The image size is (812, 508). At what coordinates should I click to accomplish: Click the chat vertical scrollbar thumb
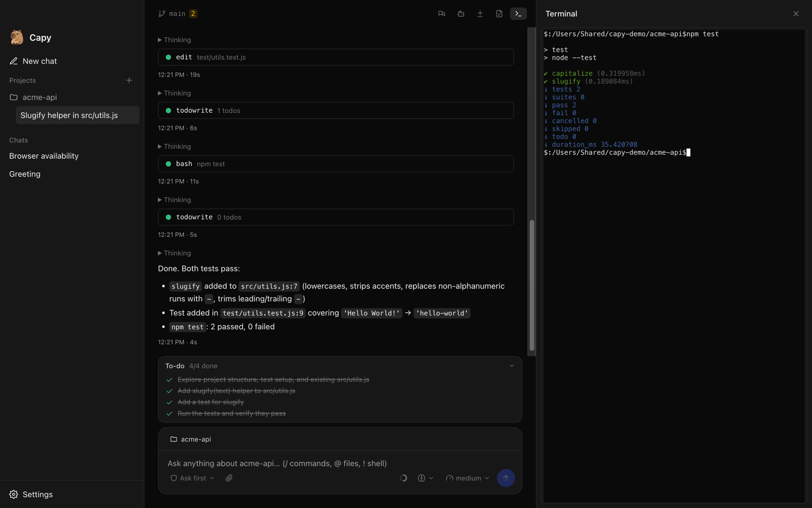[x=532, y=285]
